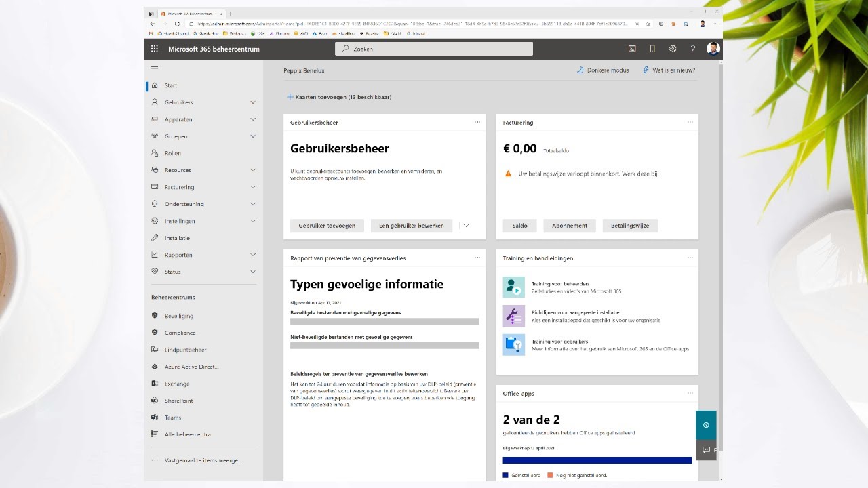Click the browser address bar
Image resolution: width=868 pixels, height=488 pixels.
click(x=414, y=24)
